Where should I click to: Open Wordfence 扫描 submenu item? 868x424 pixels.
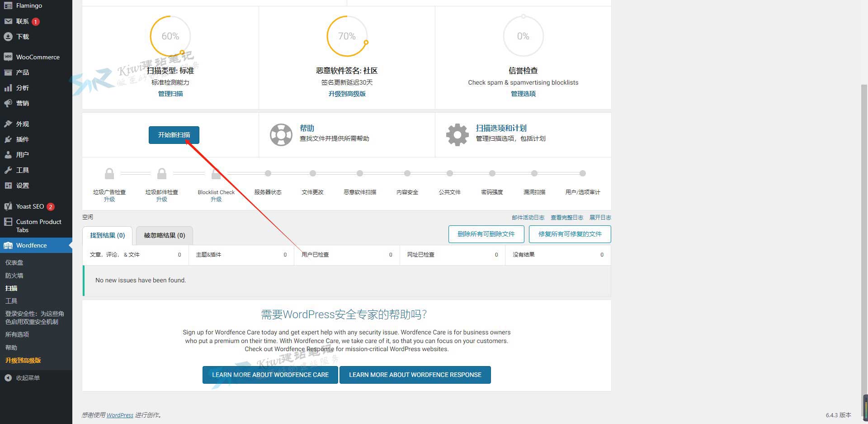[x=11, y=288]
